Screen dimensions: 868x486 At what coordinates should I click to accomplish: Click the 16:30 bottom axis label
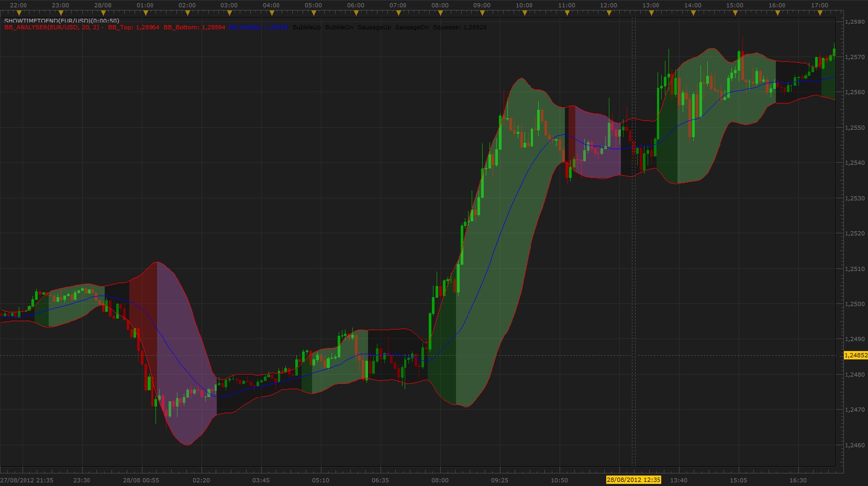[x=798, y=480]
